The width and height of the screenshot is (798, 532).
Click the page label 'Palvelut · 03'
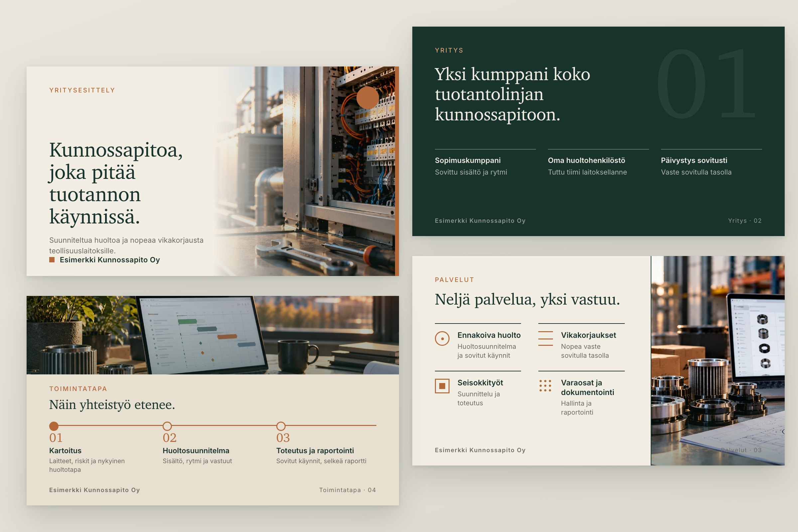click(741, 450)
